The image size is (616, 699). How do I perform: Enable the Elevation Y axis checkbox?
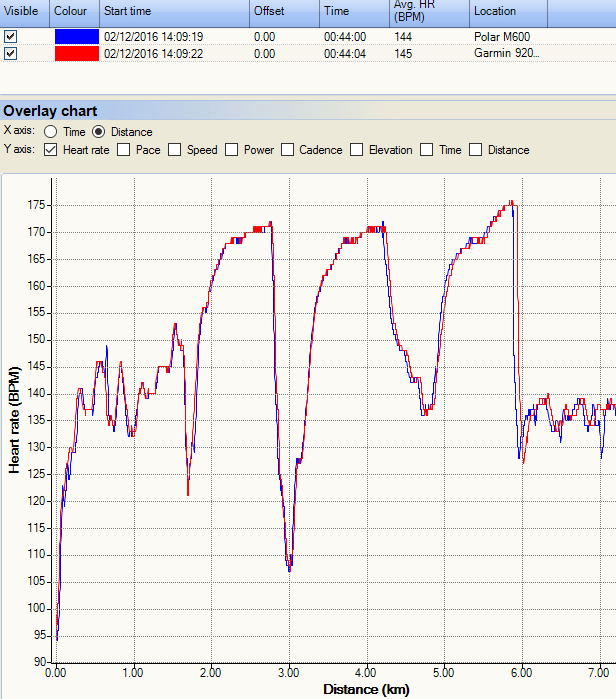tap(356, 150)
